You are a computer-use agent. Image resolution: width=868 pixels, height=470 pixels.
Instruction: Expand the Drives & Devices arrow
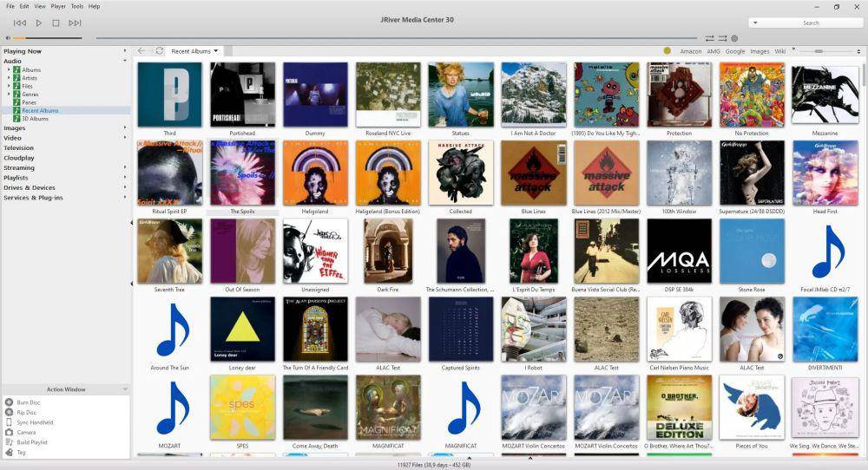(x=124, y=187)
